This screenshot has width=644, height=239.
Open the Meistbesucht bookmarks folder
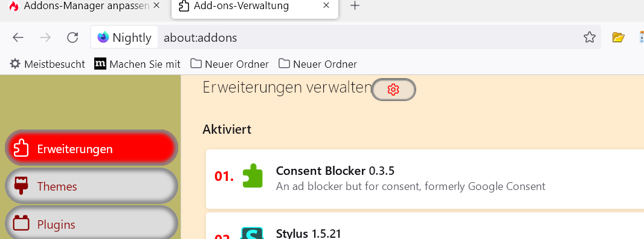(48, 64)
